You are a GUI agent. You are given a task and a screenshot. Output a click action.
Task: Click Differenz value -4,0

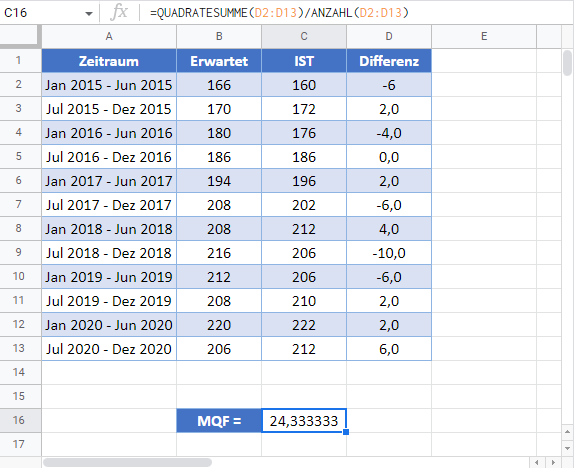point(389,133)
